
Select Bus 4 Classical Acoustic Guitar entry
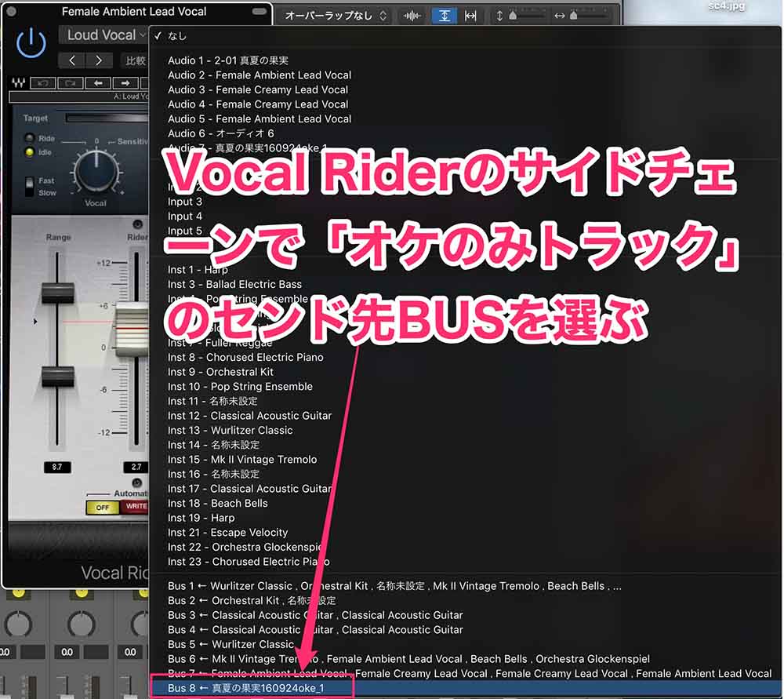[465, 629]
